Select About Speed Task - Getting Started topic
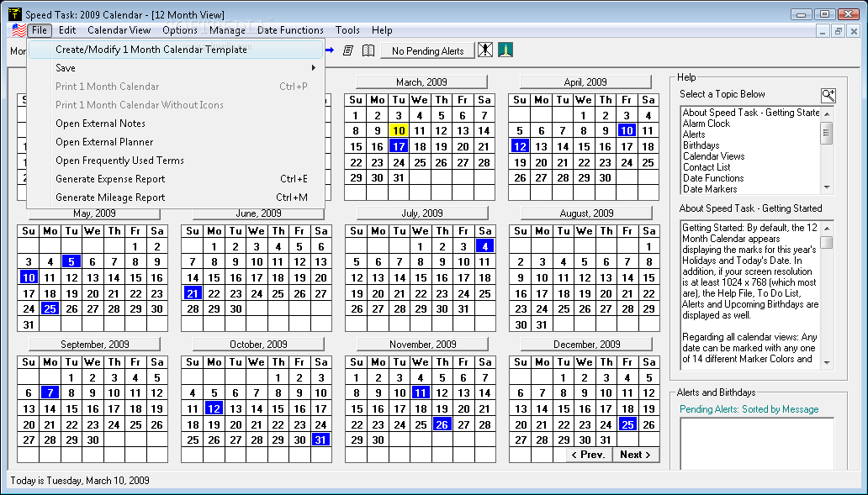Viewport: 868px width, 495px height. coord(750,113)
